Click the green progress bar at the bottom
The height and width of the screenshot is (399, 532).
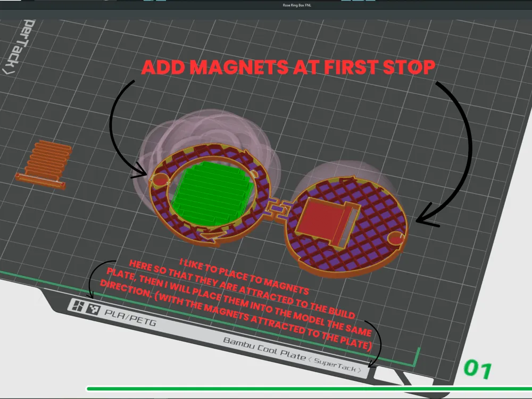point(266,388)
